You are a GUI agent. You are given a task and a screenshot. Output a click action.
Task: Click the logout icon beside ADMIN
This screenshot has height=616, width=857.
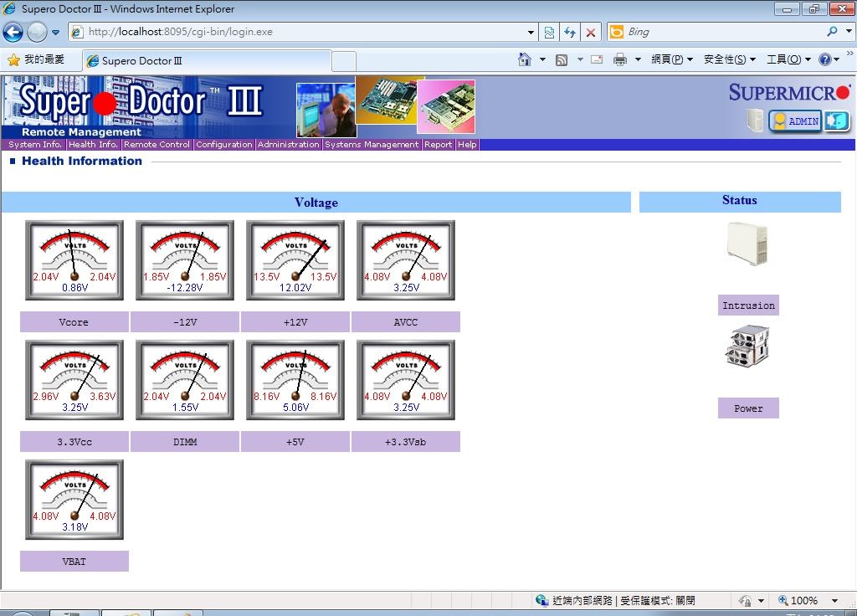click(x=837, y=121)
